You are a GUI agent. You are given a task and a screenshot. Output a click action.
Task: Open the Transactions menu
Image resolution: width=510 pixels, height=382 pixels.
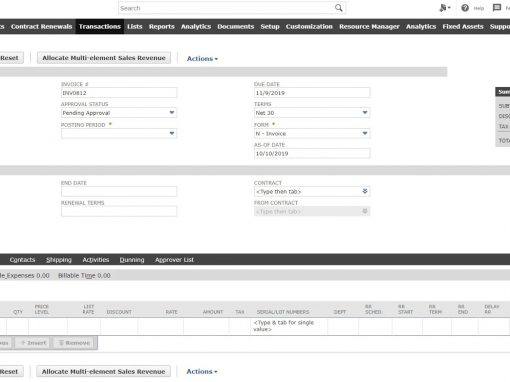(x=100, y=26)
